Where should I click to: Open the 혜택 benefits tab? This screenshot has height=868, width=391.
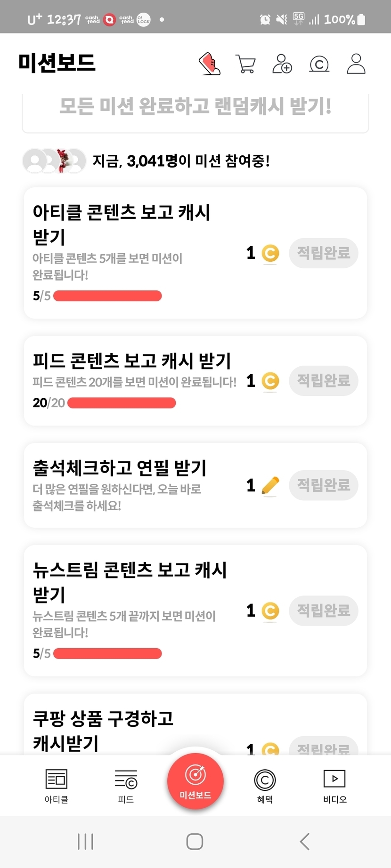click(x=265, y=786)
